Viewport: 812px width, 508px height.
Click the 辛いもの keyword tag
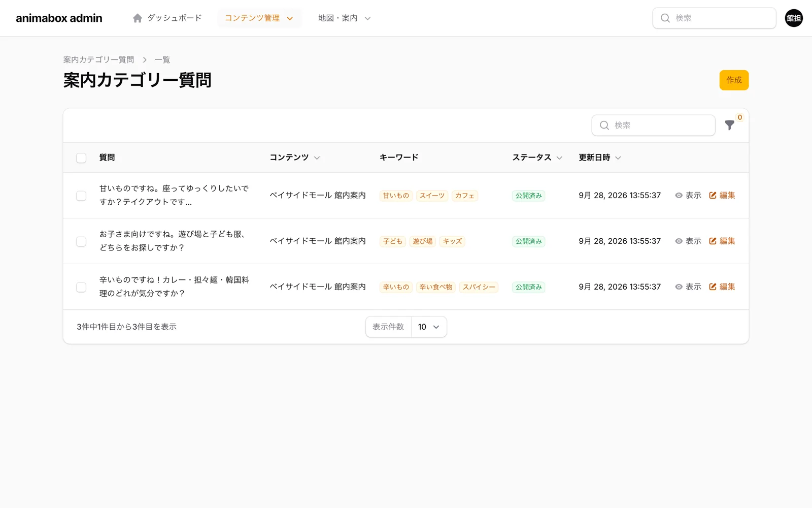pos(396,287)
